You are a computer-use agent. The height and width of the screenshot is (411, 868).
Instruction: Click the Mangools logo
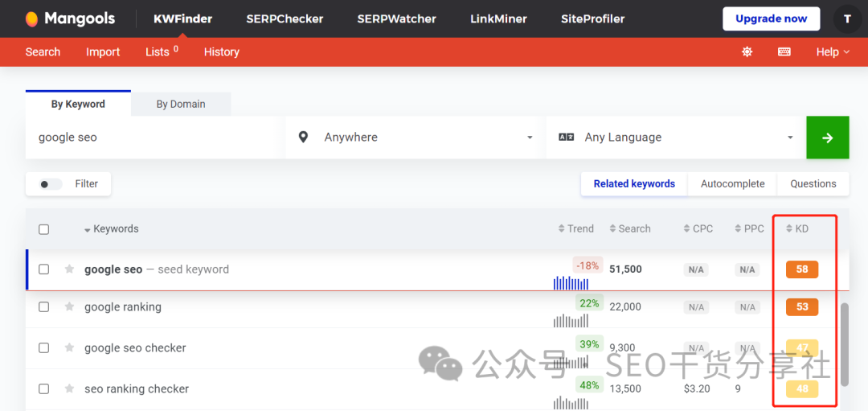click(x=70, y=18)
